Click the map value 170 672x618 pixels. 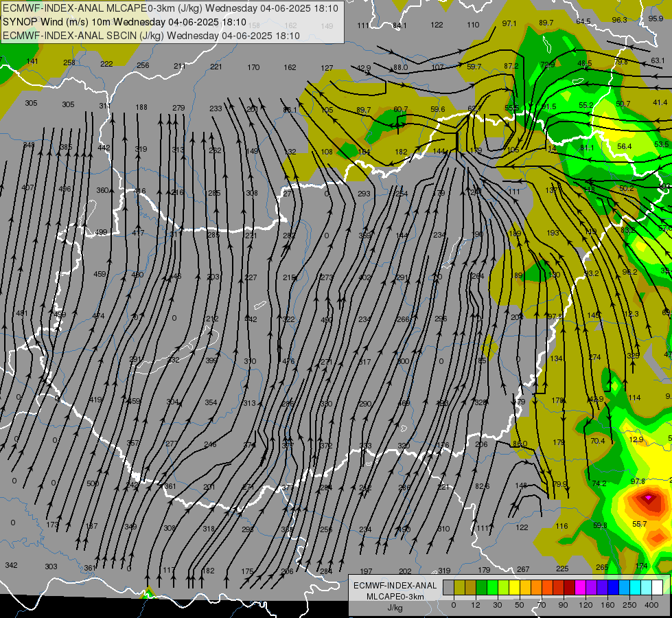[253, 67]
